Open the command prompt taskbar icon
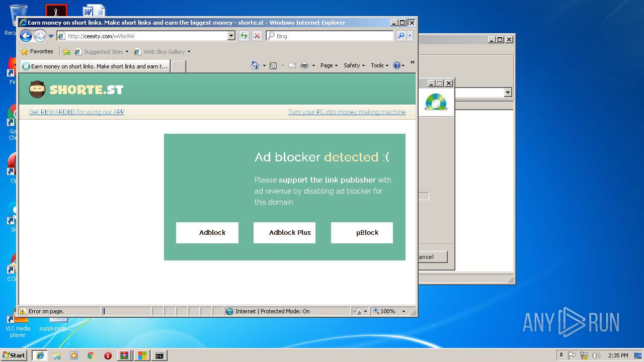The image size is (644, 362). (x=159, y=355)
